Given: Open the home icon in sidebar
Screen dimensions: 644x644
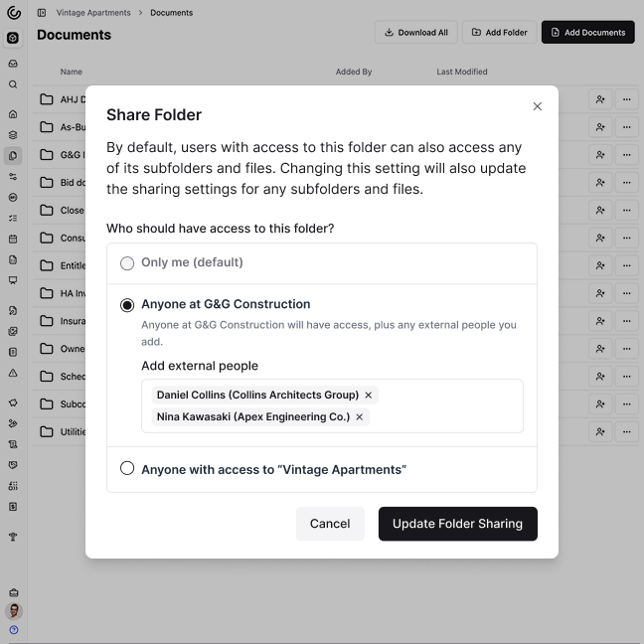Looking at the screenshot, I should click(13, 114).
